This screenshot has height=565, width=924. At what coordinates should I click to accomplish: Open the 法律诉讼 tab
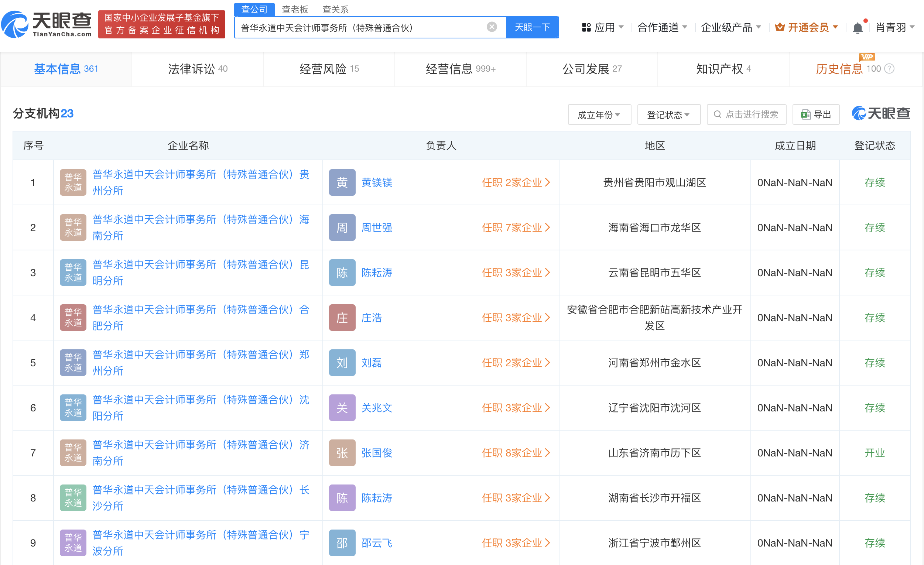(198, 69)
